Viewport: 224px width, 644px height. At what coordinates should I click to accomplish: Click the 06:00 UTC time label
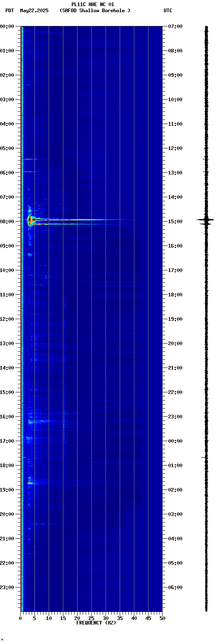[175, 587]
